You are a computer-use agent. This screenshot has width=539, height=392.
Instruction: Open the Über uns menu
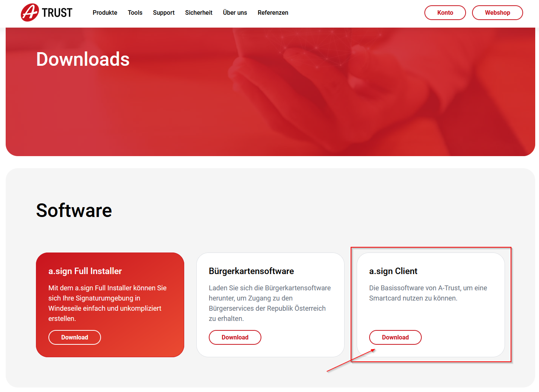[x=235, y=12]
